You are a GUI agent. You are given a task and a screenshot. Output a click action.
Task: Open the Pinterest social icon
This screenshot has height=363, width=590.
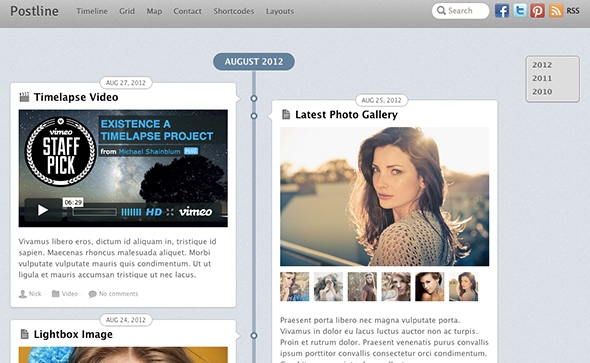537,11
